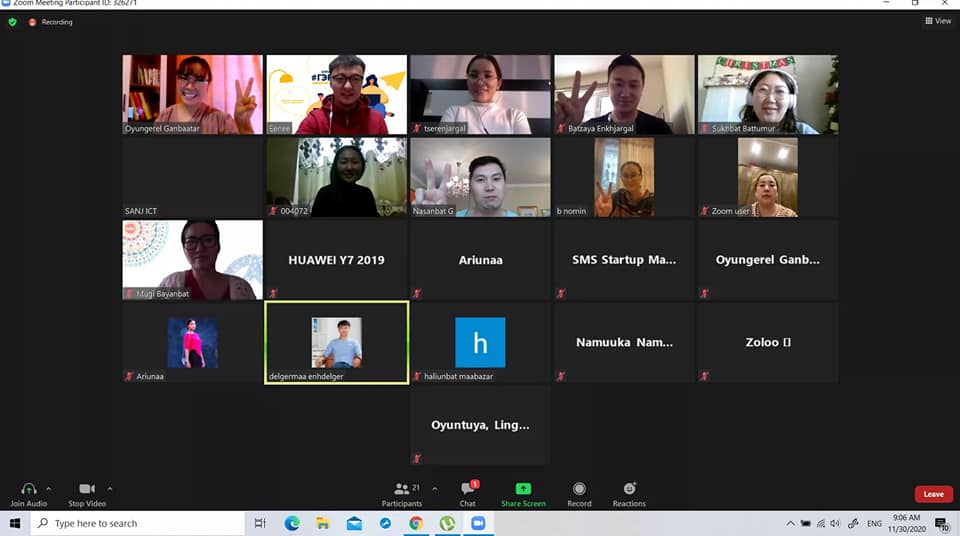The image size is (960, 536).
Task: Open the Participants list
Action: (401, 490)
